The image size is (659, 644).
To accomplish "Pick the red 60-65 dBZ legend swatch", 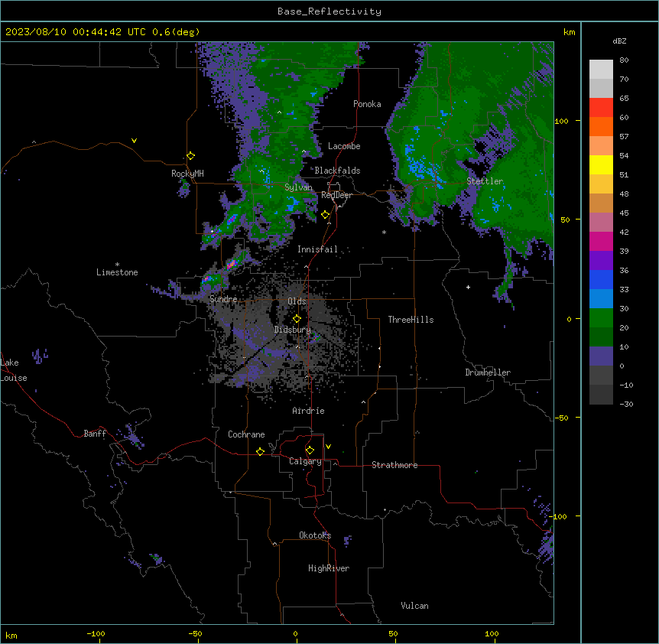I will click(601, 108).
